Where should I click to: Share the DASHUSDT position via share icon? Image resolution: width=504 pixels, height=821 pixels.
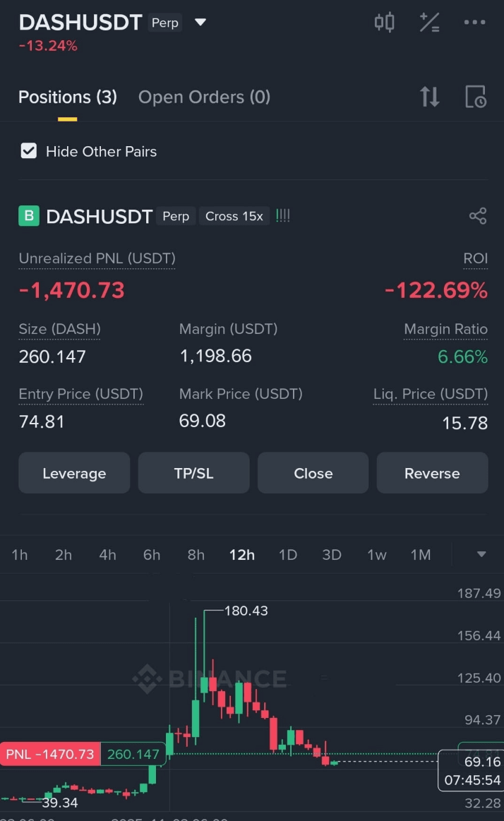[x=478, y=216]
